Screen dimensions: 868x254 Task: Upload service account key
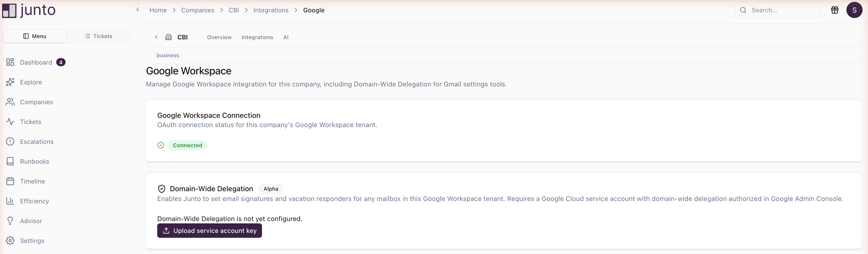210,231
